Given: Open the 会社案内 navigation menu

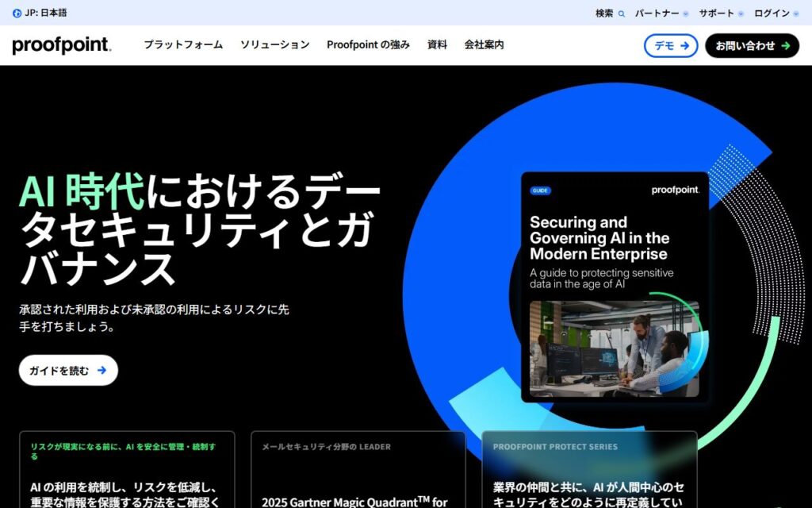Looking at the screenshot, I should (x=484, y=44).
